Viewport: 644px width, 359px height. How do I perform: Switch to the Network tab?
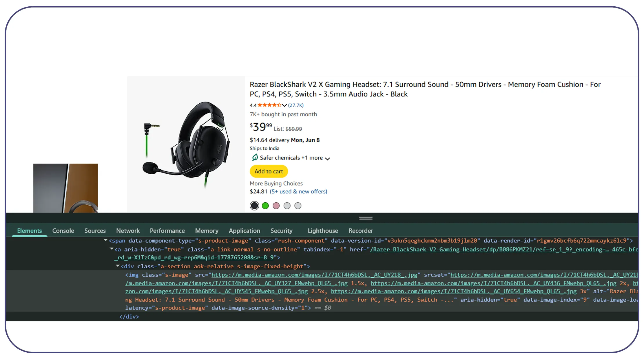128,231
